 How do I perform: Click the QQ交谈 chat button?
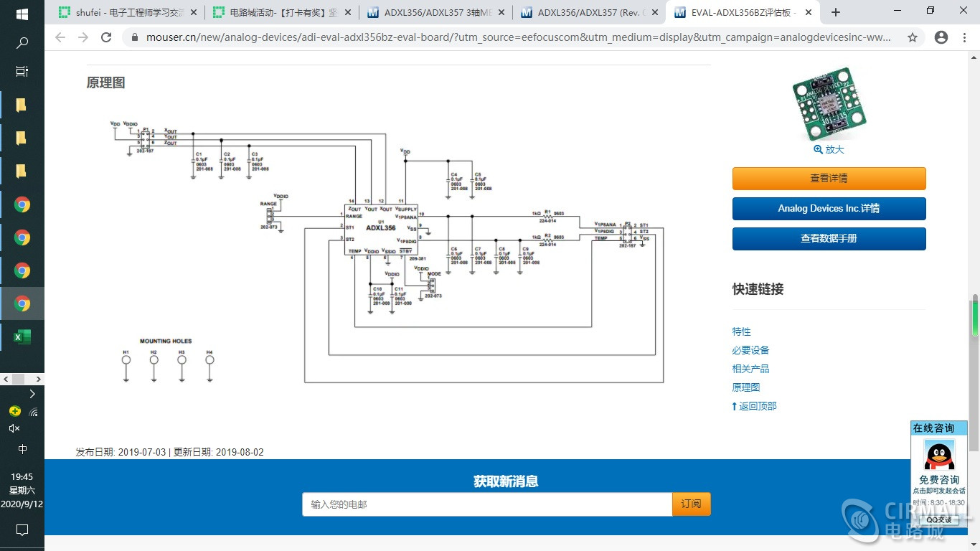pos(939,519)
